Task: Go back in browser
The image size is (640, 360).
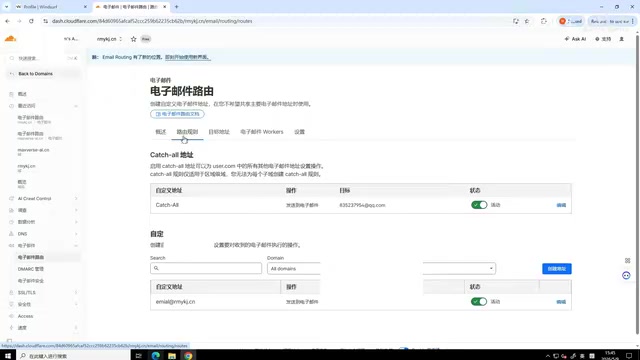Action: point(7,21)
